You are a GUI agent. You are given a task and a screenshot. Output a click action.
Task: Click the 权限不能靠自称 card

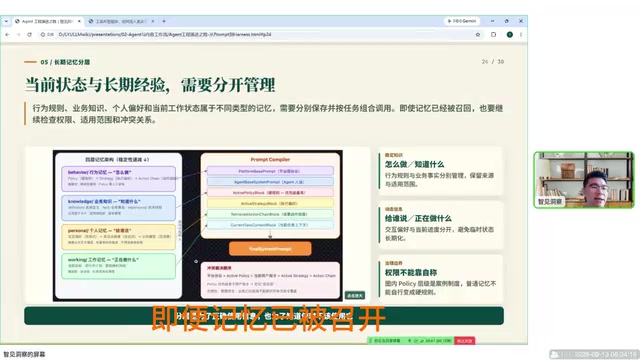(440, 279)
